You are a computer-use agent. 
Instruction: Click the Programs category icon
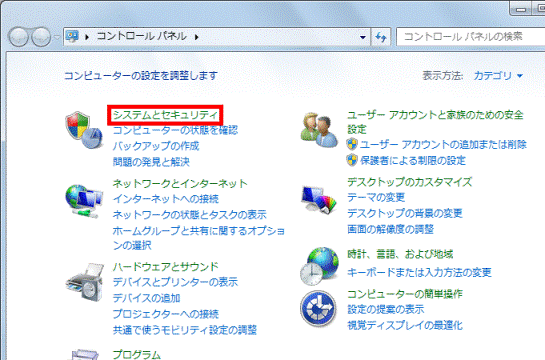pos(85,354)
